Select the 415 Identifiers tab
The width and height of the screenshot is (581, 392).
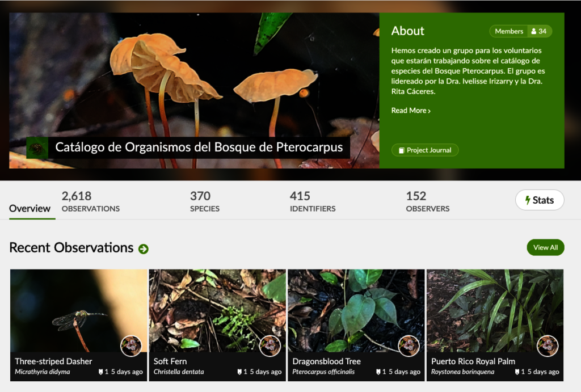tap(313, 201)
